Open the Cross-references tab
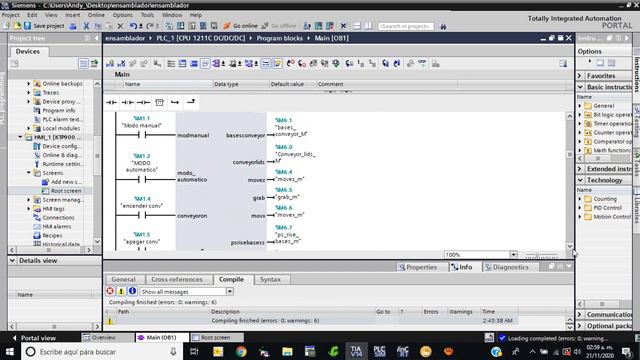Image resolution: width=640 pixels, height=360 pixels. coord(177,280)
